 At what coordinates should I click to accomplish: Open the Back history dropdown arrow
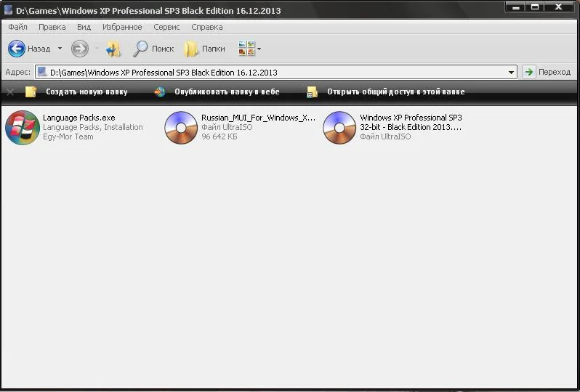tap(60, 49)
